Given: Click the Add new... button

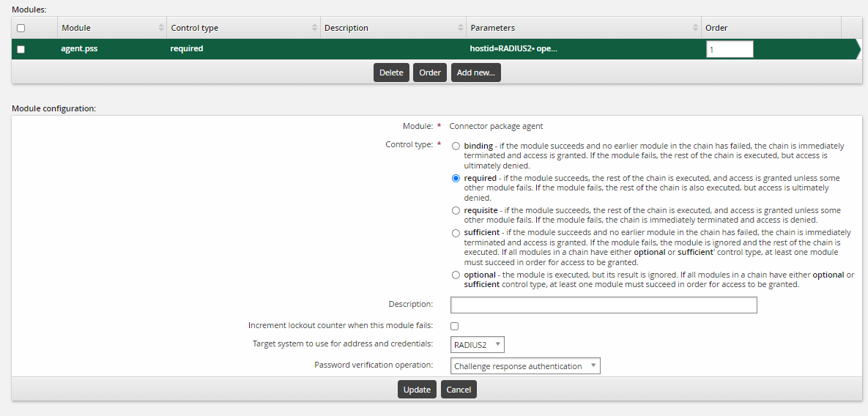Looking at the screenshot, I should coord(475,73).
